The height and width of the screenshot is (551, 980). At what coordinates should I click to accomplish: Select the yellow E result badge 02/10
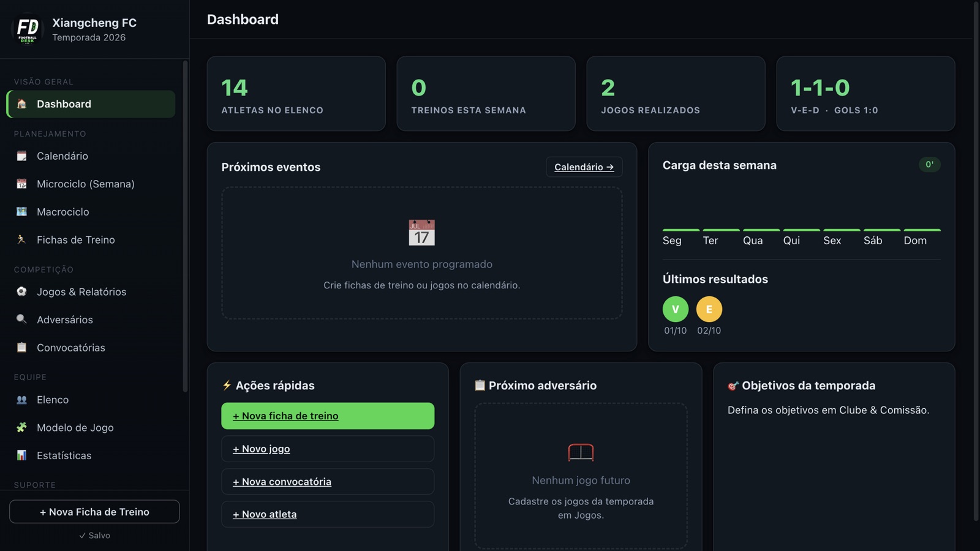[x=709, y=309]
